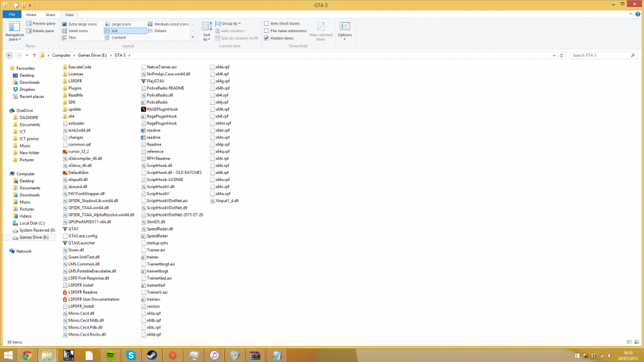Expand the layout gallery more arrow
Viewport: 644px width, 362px height.
click(x=193, y=37)
